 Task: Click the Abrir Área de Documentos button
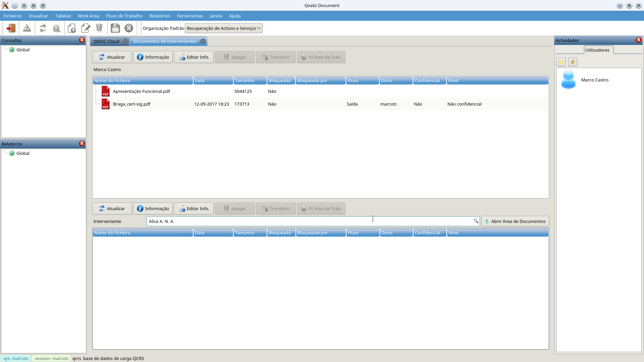[x=515, y=221]
